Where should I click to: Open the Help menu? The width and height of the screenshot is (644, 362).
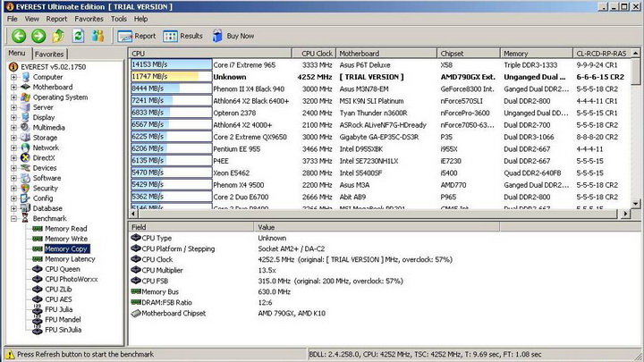pyautogui.click(x=140, y=19)
